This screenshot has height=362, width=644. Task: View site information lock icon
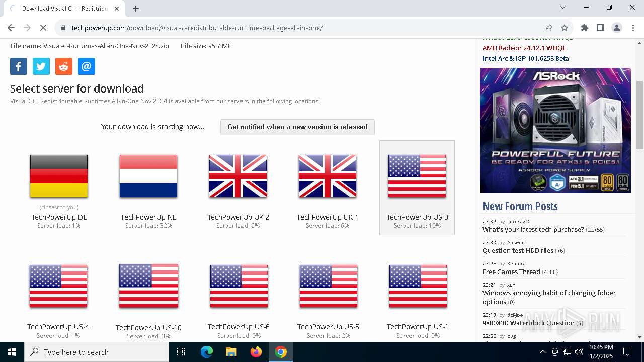click(63, 28)
